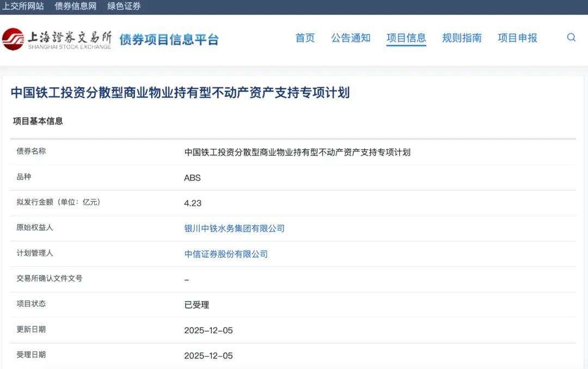588x369 pixels.
Task: Click the 计划管理人 field label
Action: coord(35,253)
